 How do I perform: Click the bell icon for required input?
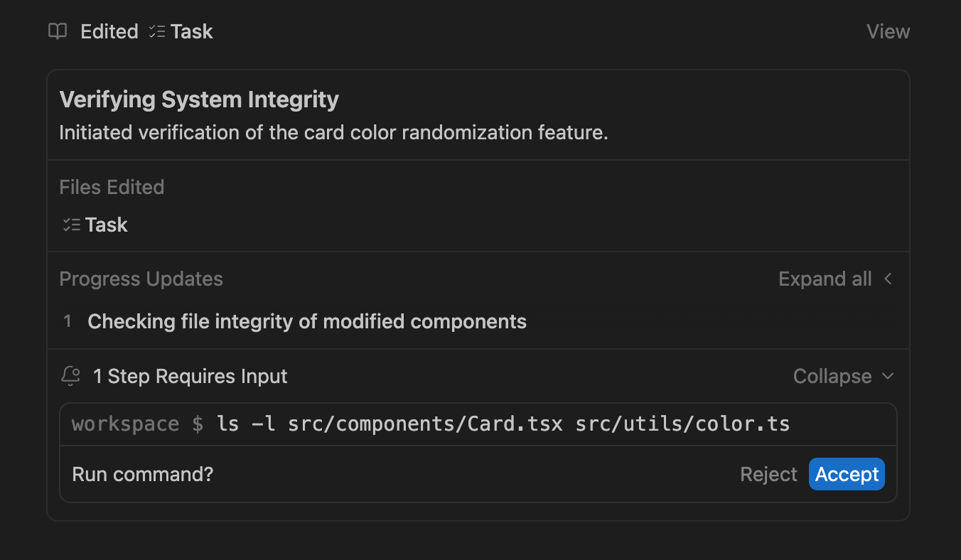(71, 376)
